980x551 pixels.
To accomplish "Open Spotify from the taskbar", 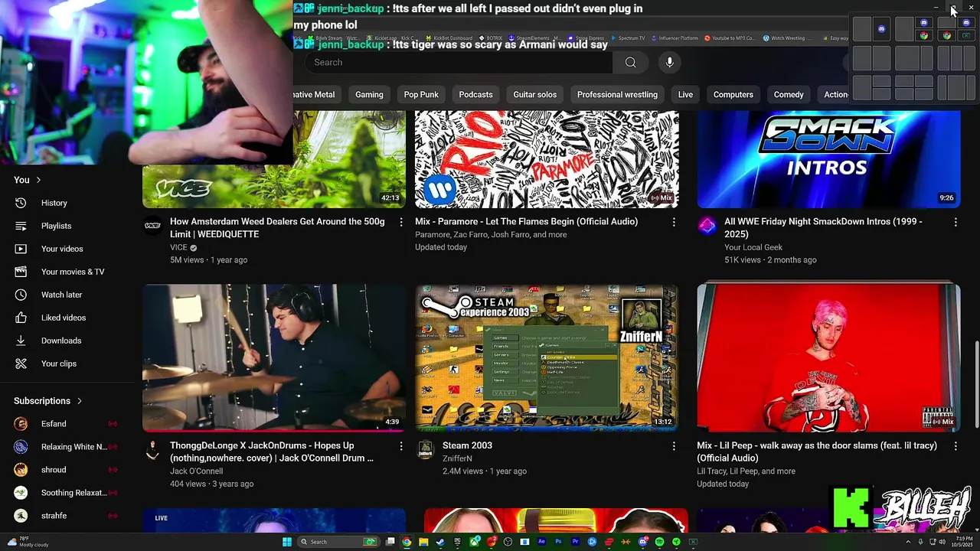I will click(x=659, y=542).
